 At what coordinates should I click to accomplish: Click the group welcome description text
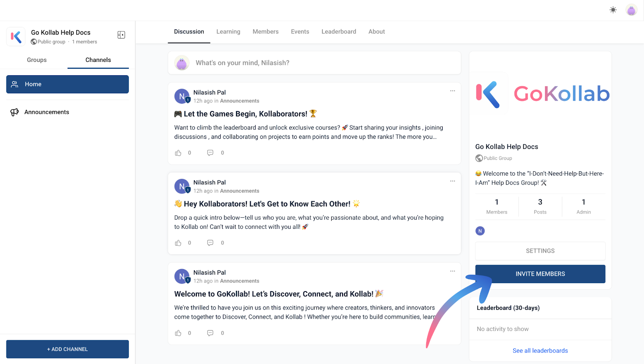pyautogui.click(x=539, y=178)
